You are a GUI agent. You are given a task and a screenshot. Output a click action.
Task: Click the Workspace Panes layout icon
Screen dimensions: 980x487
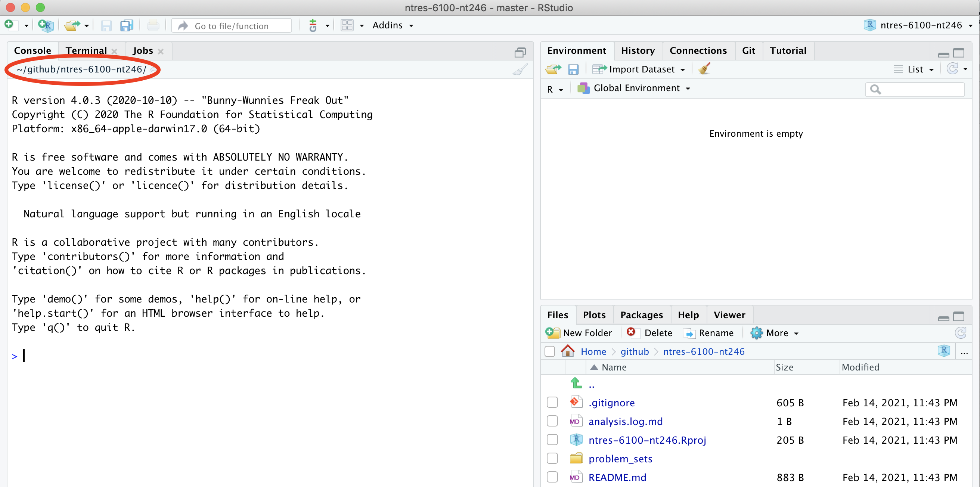click(x=347, y=25)
